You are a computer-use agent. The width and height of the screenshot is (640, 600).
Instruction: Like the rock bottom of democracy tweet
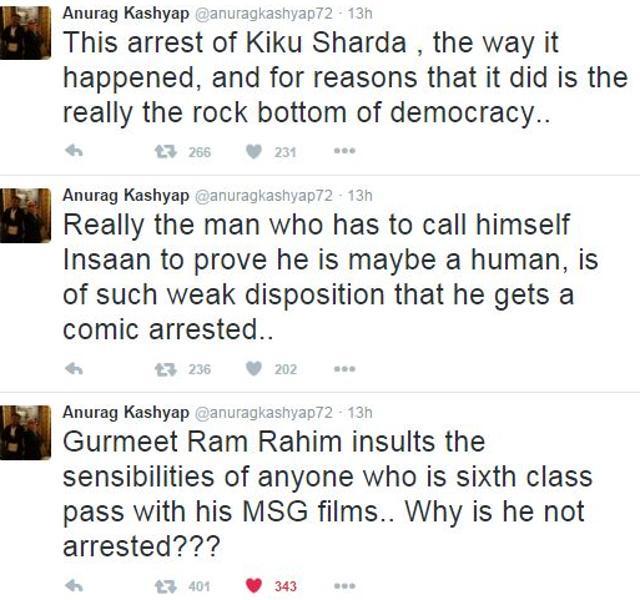(x=254, y=152)
